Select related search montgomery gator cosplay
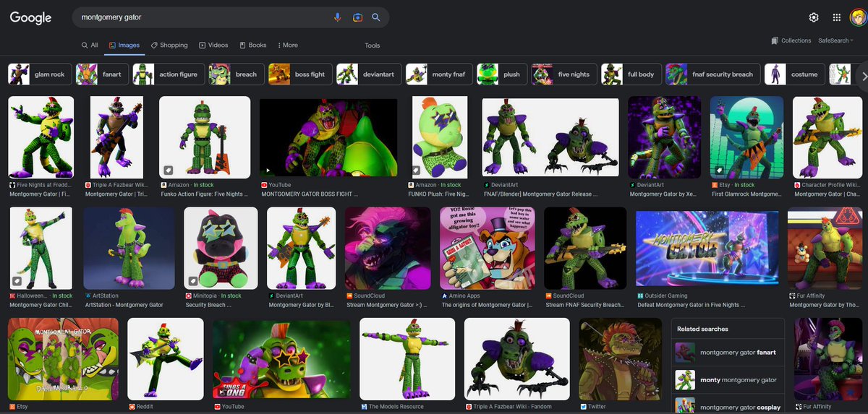 727,406
